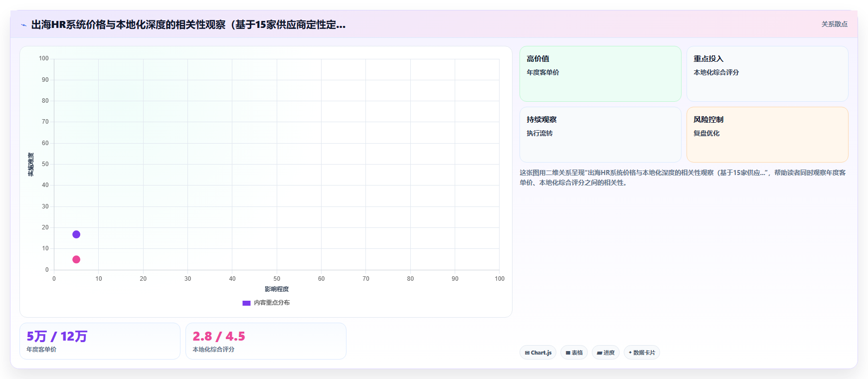Click 本地化综合评分 under 重点投入 card
868x379 pixels.
click(716, 72)
